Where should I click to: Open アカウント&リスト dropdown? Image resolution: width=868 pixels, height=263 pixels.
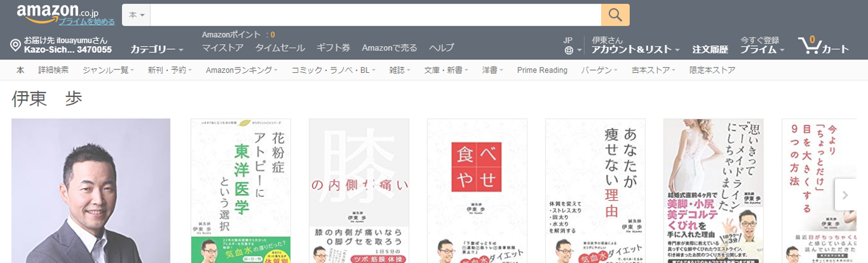(x=636, y=50)
